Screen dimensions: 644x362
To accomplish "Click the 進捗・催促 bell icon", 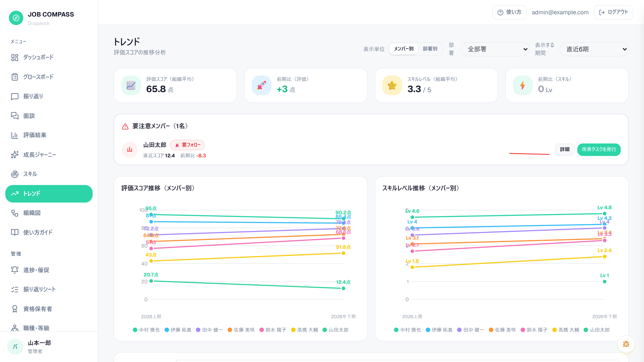I will point(15,270).
